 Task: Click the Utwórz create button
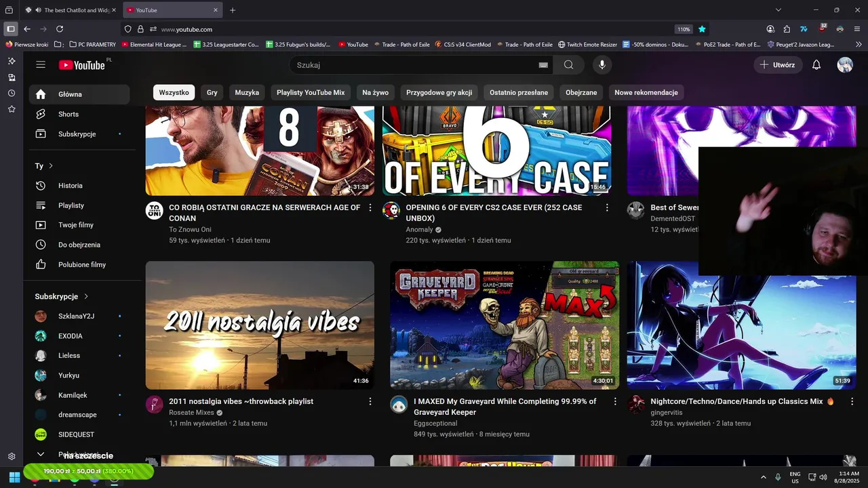[778, 65]
